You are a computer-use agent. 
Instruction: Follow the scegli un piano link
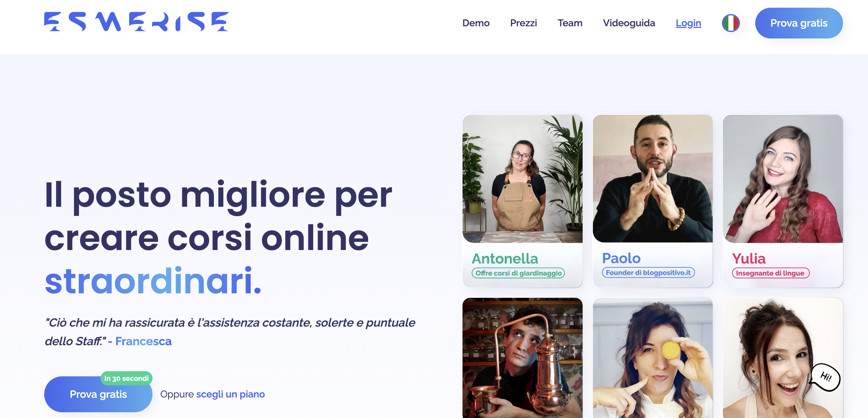(x=231, y=394)
